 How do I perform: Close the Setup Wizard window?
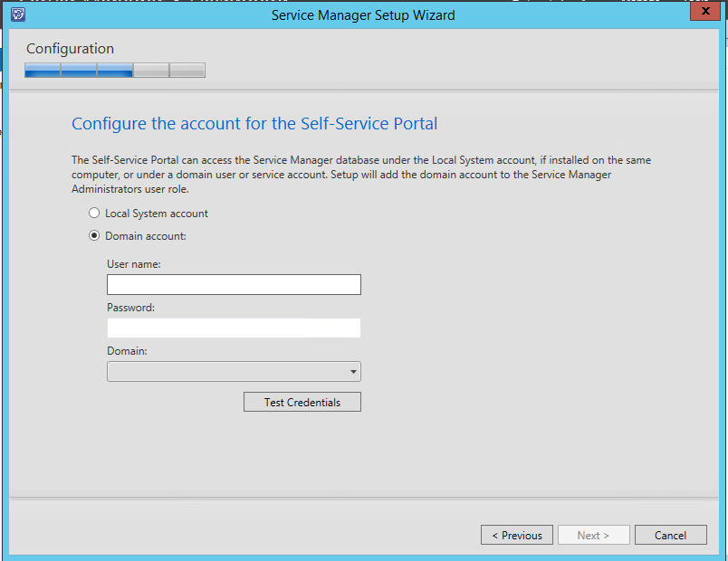click(705, 11)
